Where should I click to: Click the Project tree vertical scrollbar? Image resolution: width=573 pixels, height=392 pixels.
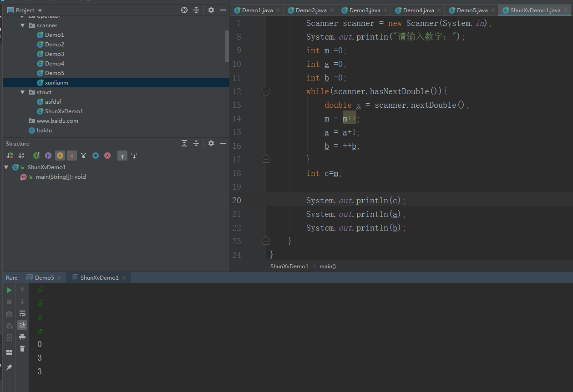[x=227, y=45]
